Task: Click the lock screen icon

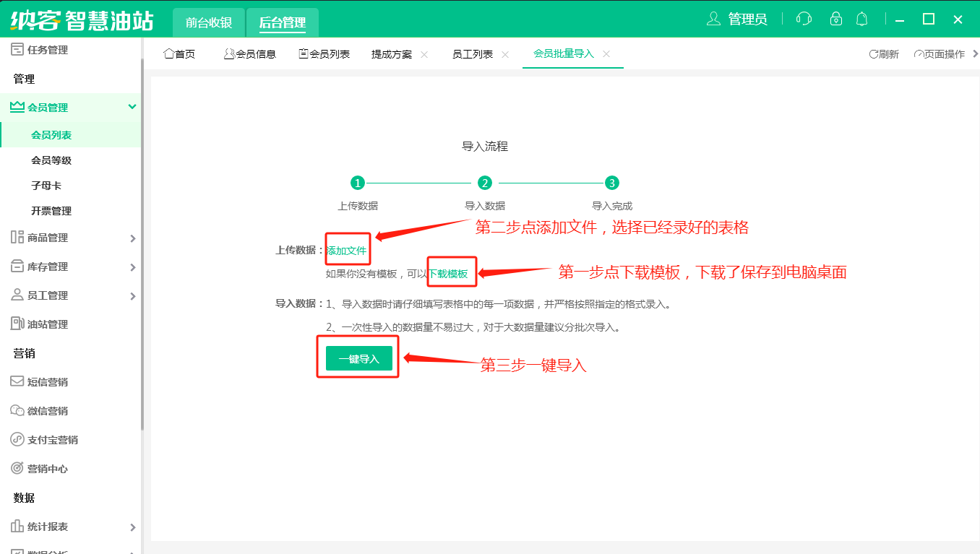Action: pyautogui.click(x=836, y=20)
